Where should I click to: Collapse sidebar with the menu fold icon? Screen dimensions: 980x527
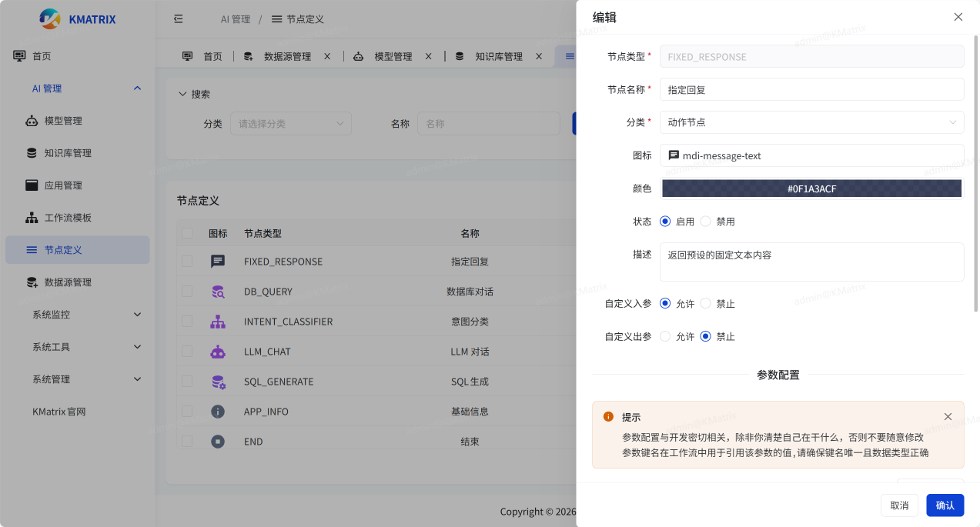[x=179, y=18]
